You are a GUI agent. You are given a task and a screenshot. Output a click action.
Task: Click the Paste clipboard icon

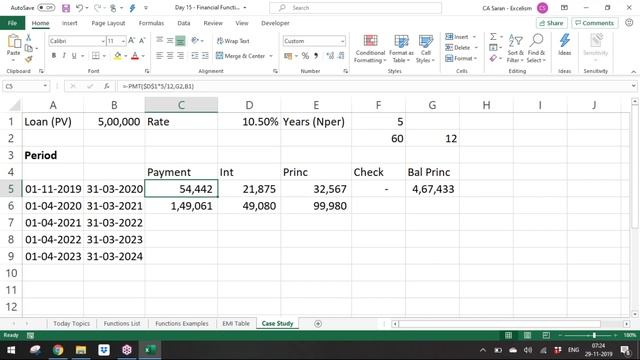(13, 41)
